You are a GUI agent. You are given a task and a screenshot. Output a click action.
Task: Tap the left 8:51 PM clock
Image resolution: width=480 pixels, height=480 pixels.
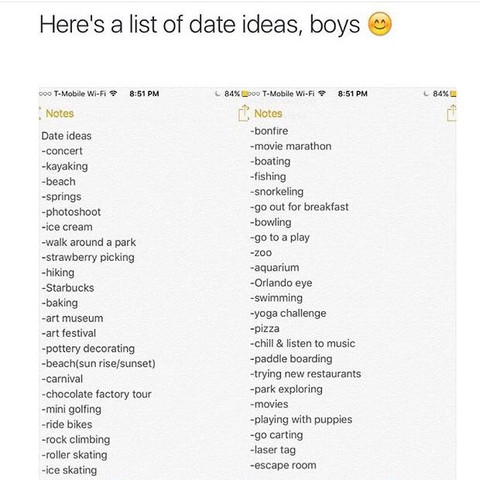point(144,94)
